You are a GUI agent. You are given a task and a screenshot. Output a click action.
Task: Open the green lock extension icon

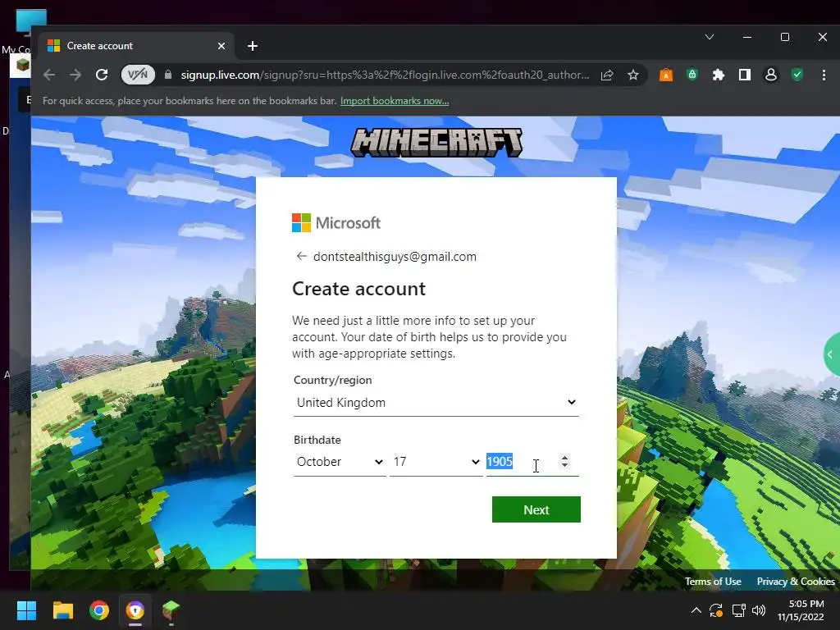pos(692,75)
